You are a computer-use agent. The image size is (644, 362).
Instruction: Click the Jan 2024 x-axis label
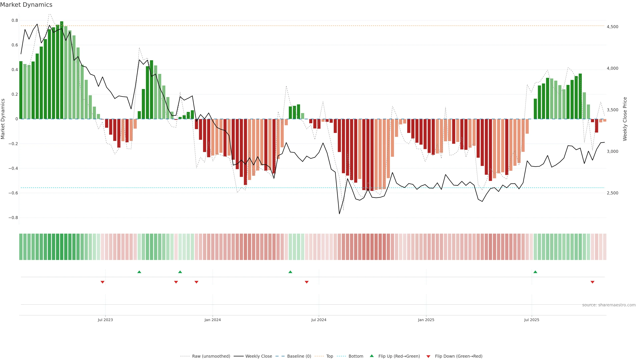pyautogui.click(x=212, y=320)
